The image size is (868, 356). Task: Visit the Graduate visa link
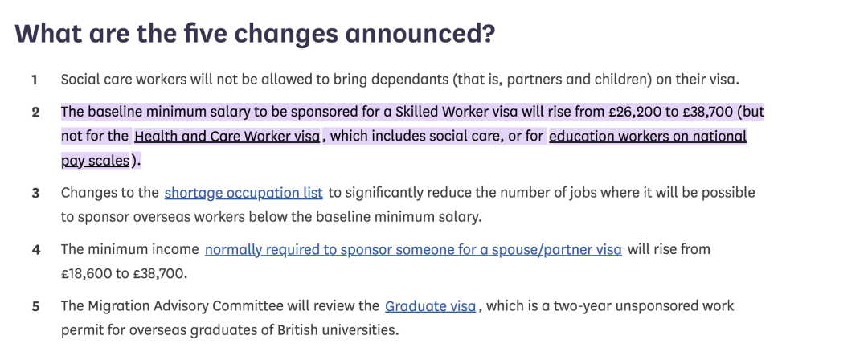point(430,306)
